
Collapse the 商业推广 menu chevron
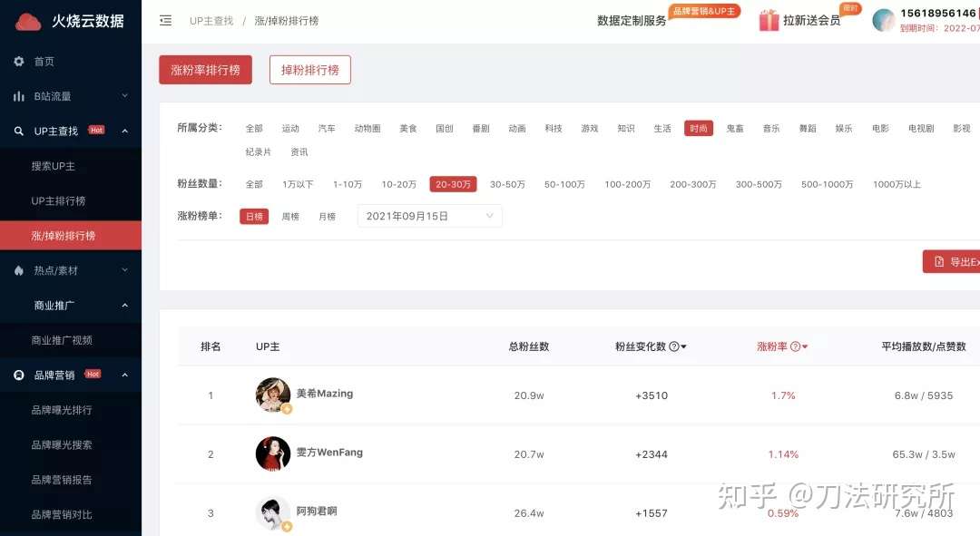pyautogui.click(x=124, y=305)
